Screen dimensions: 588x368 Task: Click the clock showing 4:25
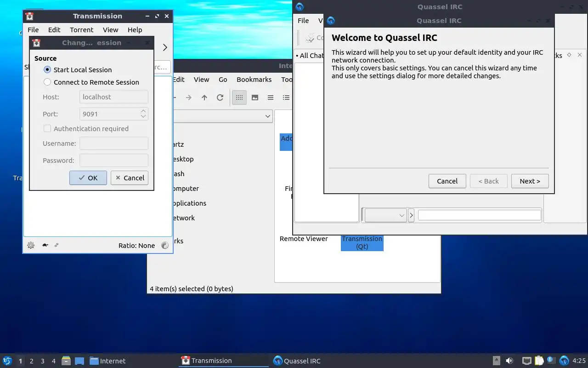coord(579,361)
